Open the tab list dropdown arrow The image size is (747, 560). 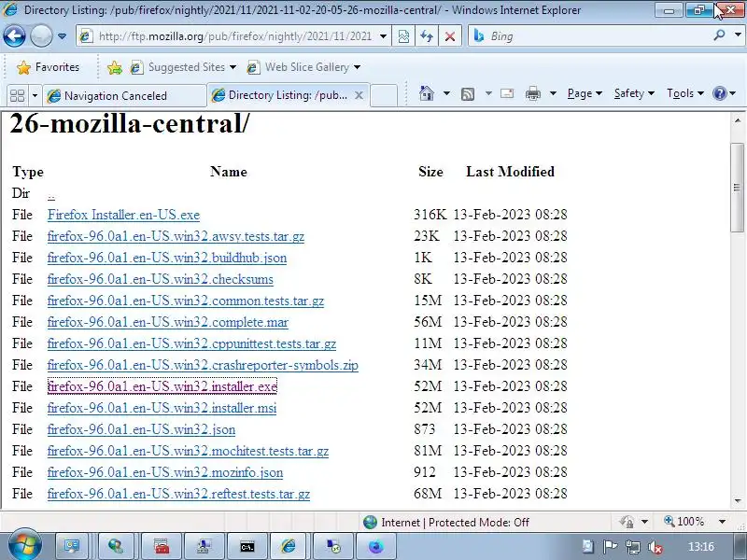click(x=35, y=96)
